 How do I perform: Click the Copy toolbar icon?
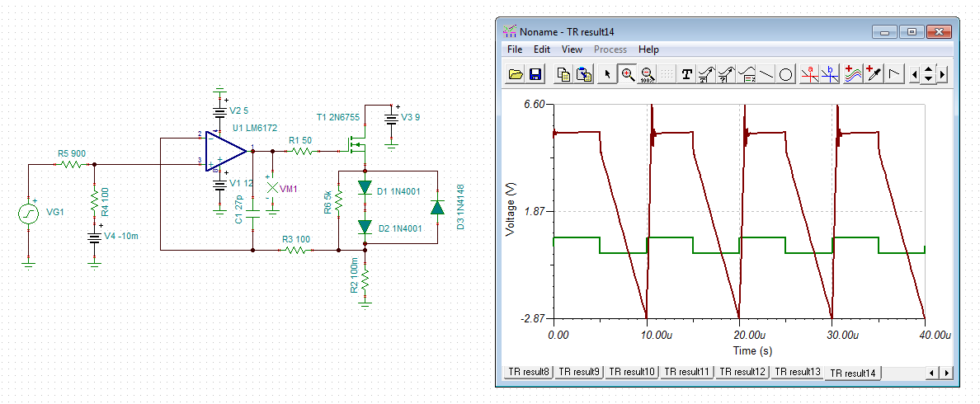click(563, 74)
